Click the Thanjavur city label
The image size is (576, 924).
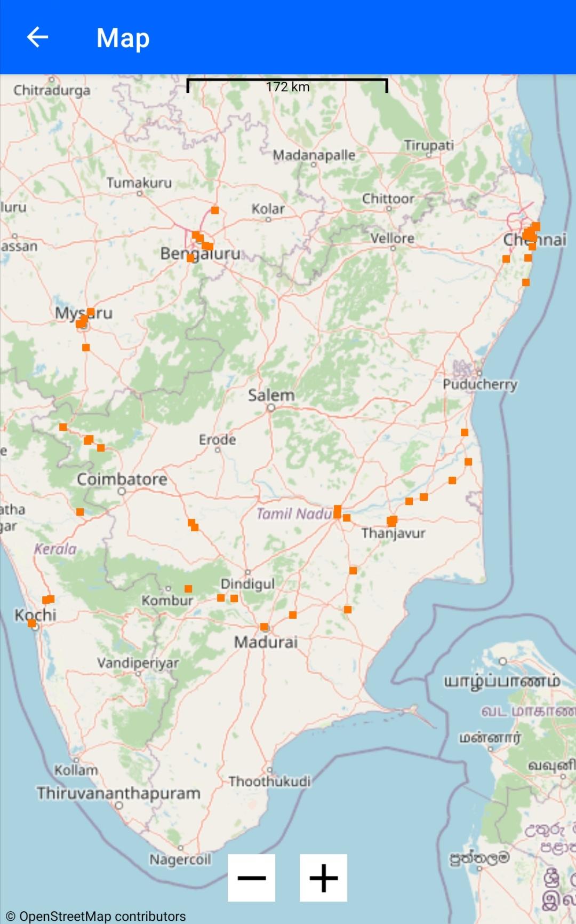(x=394, y=533)
